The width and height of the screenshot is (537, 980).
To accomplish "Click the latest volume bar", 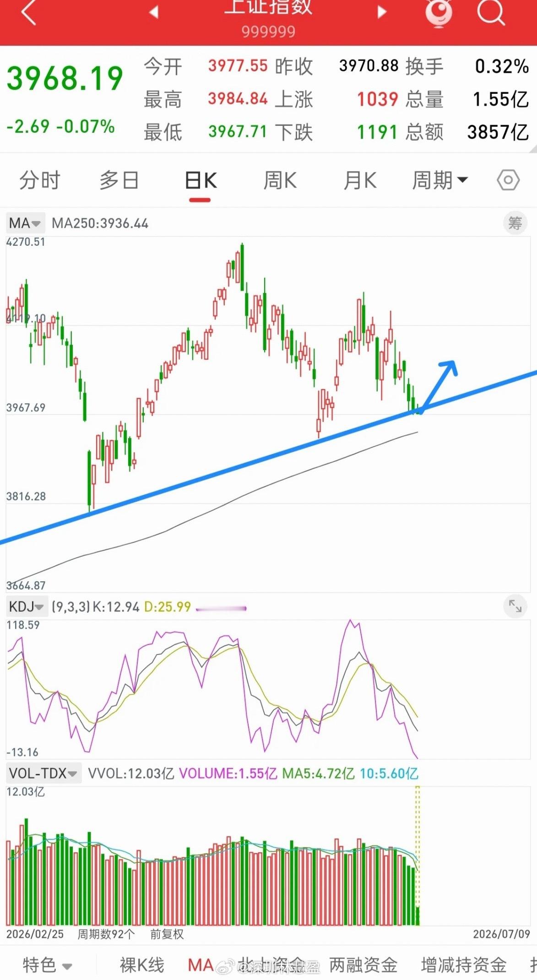I will click(418, 915).
